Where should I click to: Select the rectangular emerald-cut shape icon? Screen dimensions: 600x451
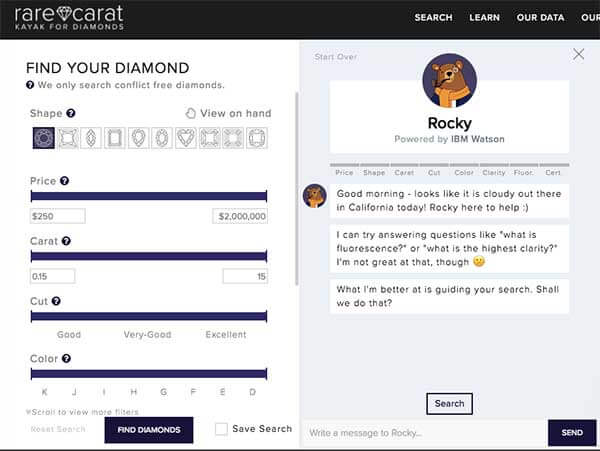114,138
